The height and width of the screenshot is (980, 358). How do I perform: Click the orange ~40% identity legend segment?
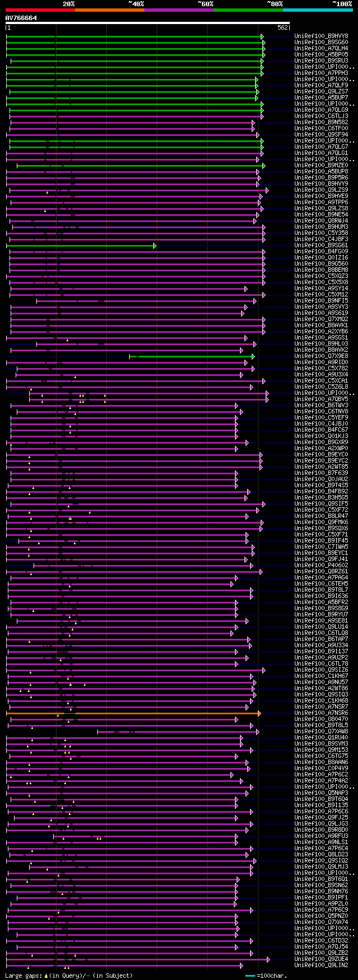110,10
